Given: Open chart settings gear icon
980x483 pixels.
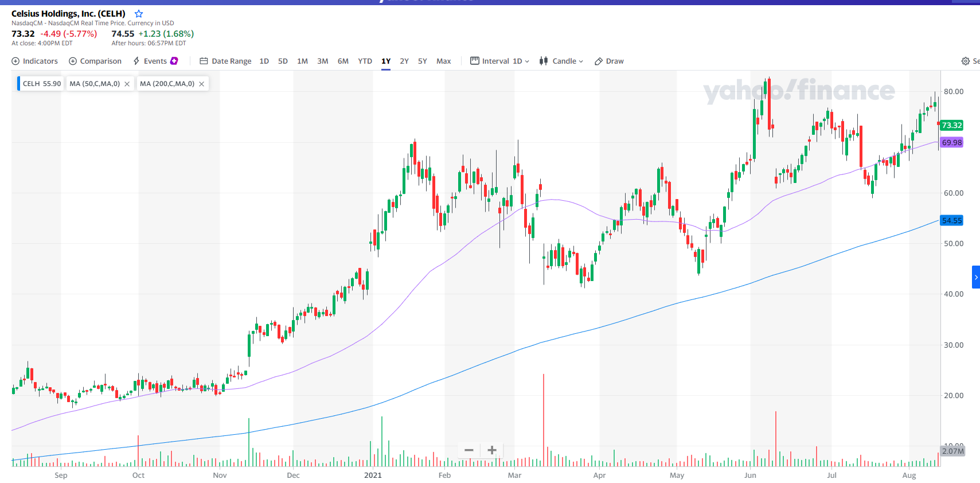Looking at the screenshot, I should click(x=966, y=61).
